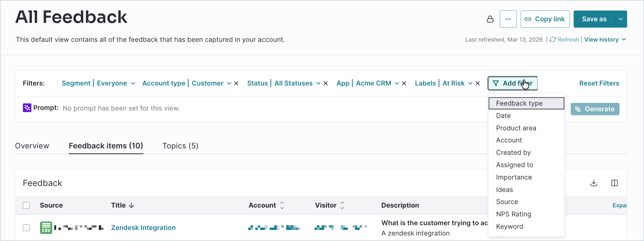Image resolution: width=644 pixels, height=241 pixels.
Task: Expand the Save as dropdown arrow
Action: tap(621, 19)
